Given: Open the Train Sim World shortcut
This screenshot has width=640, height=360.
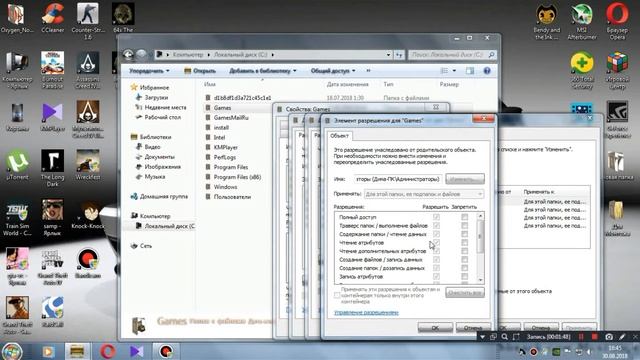Looking at the screenshot, I should point(17,218).
